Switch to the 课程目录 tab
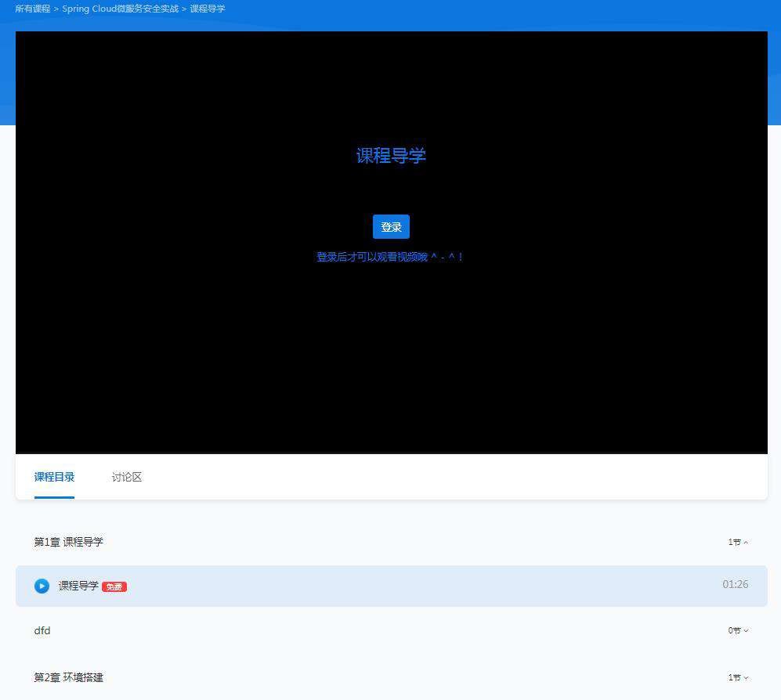The height and width of the screenshot is (700, 781). (x=54, y=477)
